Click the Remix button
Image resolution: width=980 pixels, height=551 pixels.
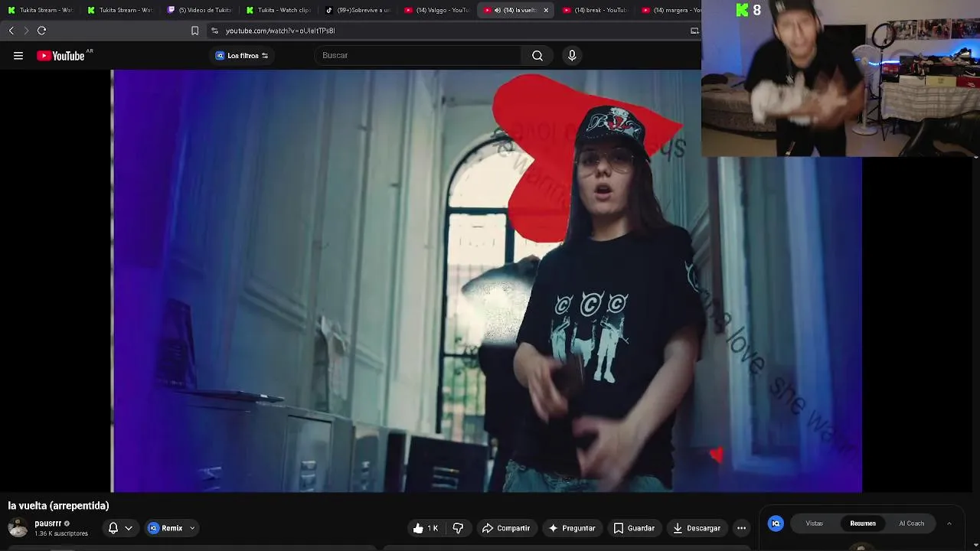(x=166, y=528)
